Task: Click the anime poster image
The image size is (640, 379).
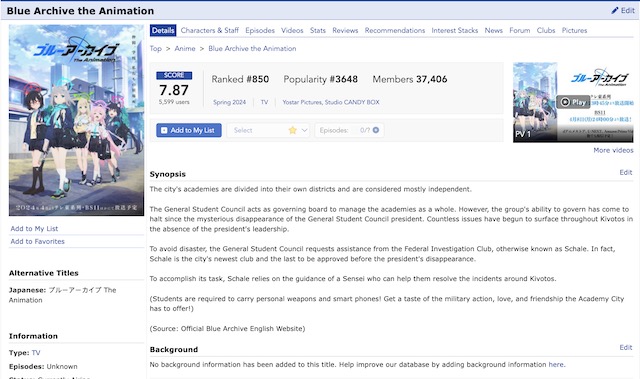Action: point(76,120)
